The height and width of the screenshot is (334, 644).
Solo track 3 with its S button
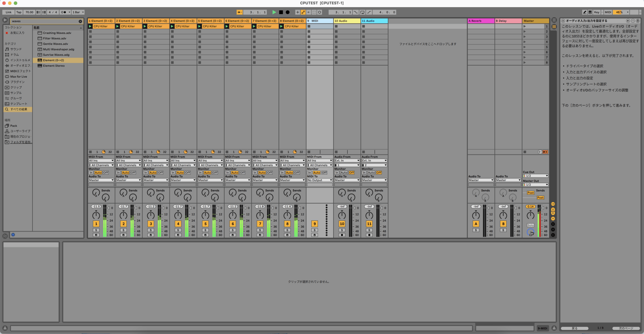151,230
